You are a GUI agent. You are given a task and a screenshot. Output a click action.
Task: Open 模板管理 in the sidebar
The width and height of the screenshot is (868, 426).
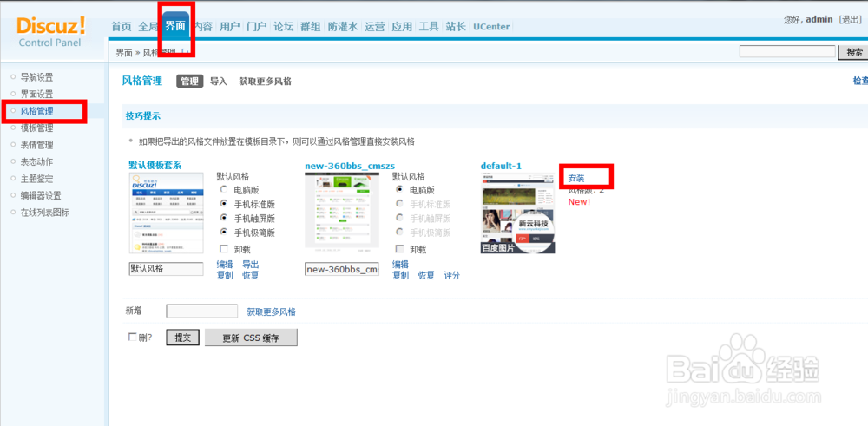(x=36, y=128)
